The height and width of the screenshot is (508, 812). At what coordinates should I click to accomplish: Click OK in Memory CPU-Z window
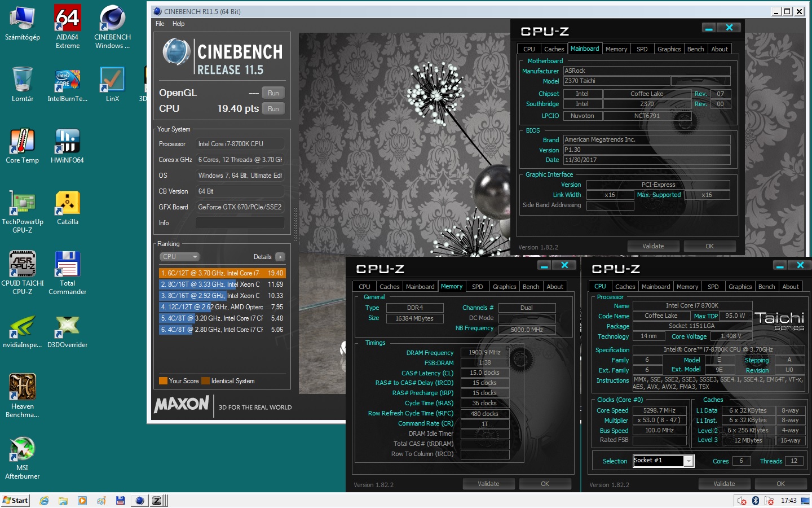click(x=545, y=484)
